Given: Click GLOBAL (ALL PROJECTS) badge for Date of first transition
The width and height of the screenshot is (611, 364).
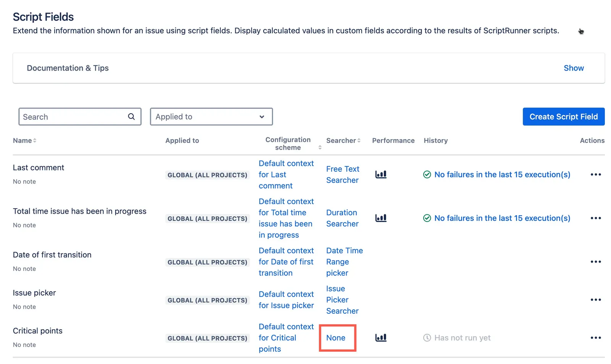Looking at the screenshot, I should [207, 262].
